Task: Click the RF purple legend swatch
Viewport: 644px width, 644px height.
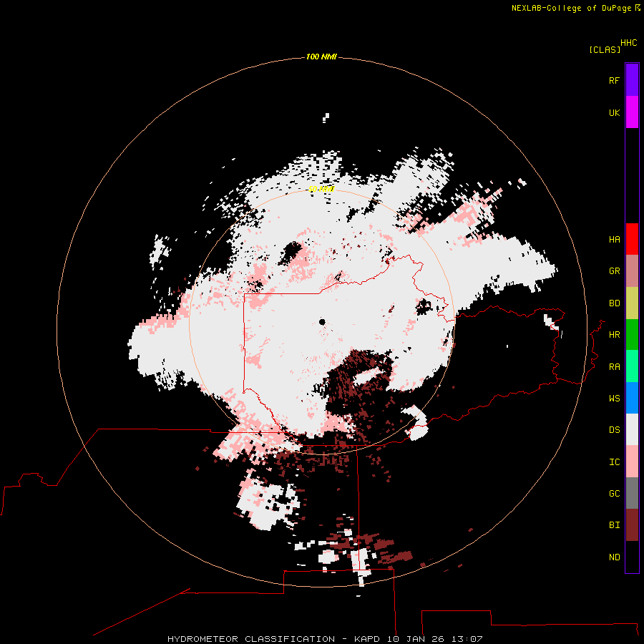Action: 632,80
